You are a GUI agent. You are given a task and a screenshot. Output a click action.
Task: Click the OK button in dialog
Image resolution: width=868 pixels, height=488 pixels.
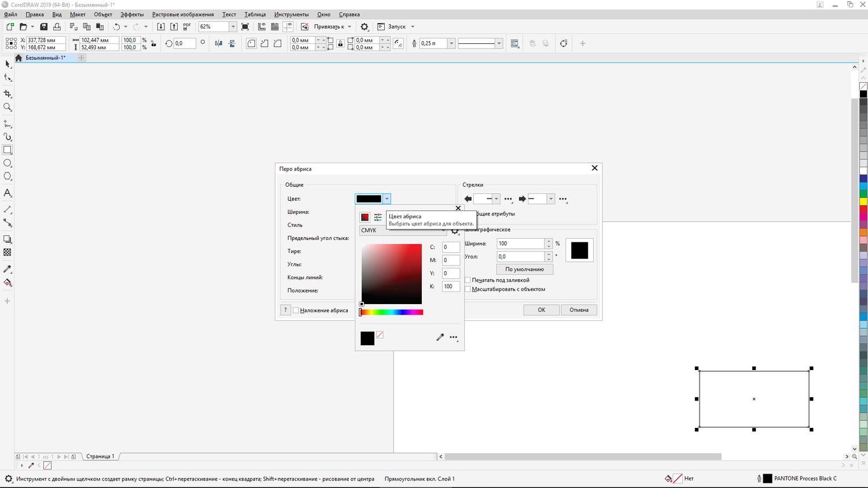coord(541,310)
